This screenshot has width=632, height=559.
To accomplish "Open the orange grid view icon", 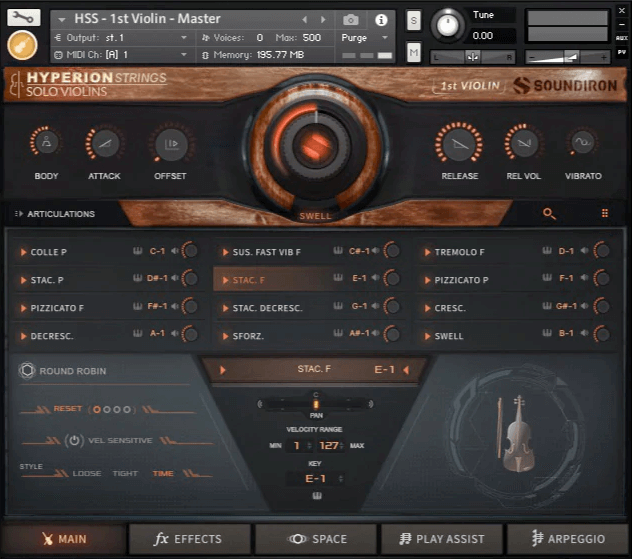I will point(605,213).
